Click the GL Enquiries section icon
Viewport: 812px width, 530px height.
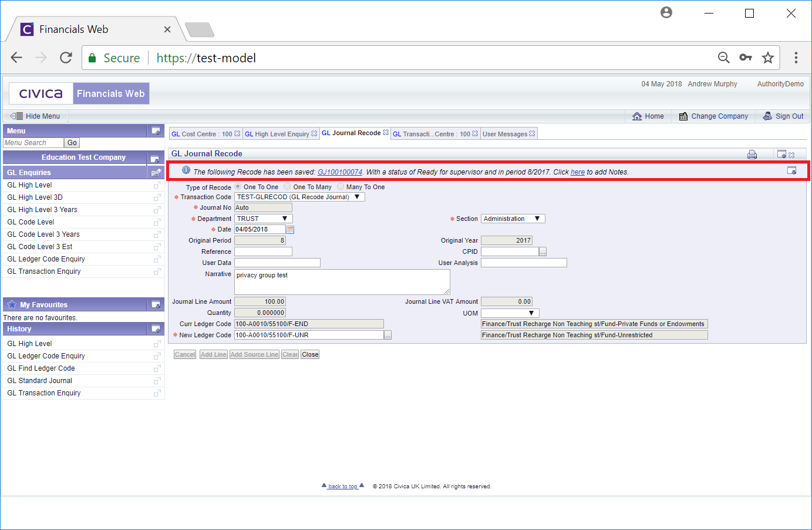(x=156, y=172)
